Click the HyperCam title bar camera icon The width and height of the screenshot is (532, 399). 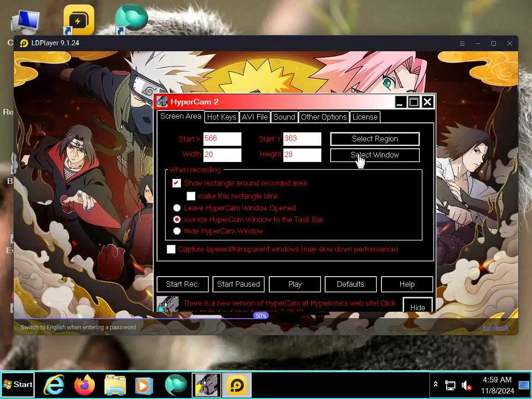click(x=162, y=102)
